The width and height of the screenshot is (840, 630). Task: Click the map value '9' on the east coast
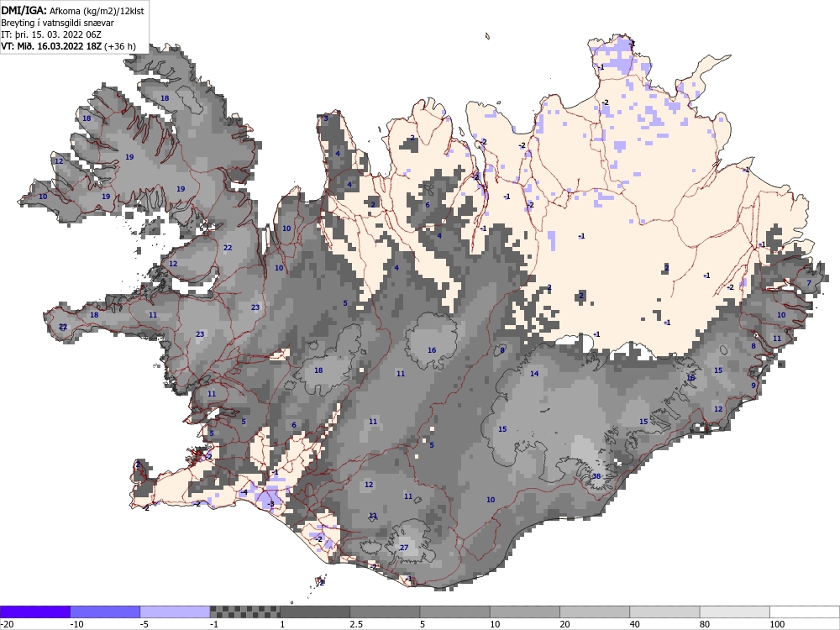[x=753, y=386]
